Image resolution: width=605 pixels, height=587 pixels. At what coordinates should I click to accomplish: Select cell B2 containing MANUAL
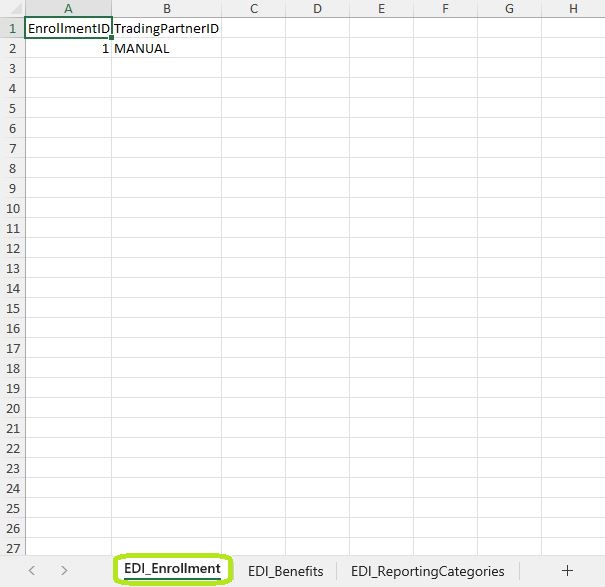pyautogui.click(x=166, y=48)
